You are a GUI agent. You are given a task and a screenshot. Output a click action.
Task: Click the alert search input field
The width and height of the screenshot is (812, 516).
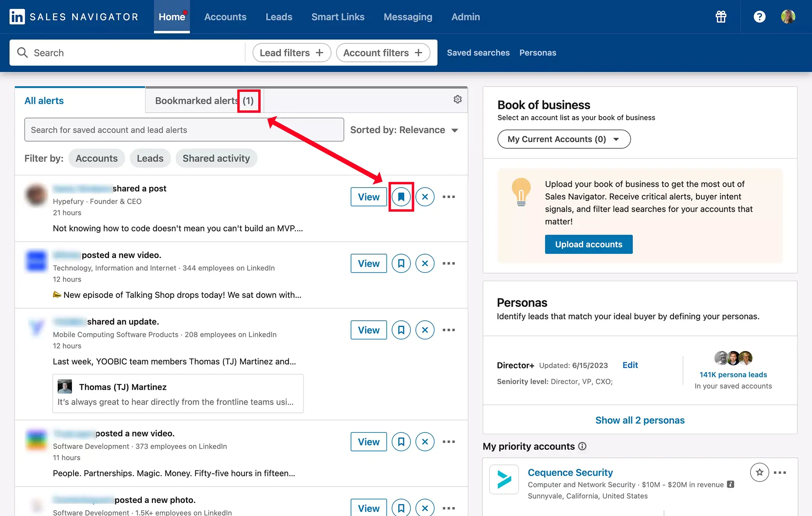(x=184, y=130)
